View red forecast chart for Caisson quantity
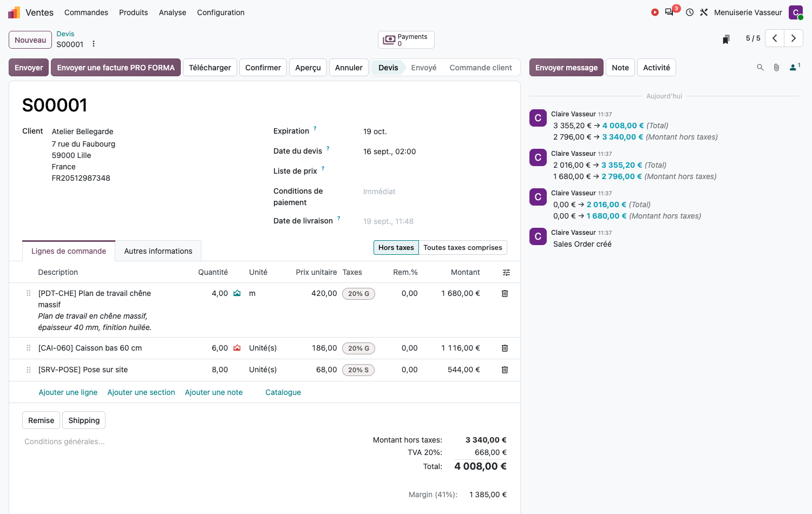Viewport: 812px width, 514px height. (237, 348)
